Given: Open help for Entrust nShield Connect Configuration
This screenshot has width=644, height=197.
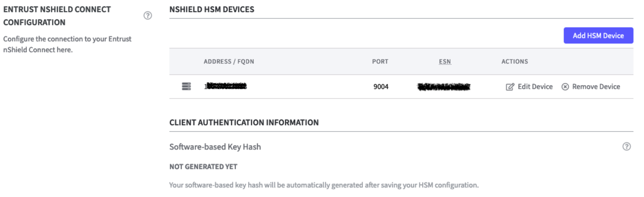Looking at the screenshot, I should 147,15.
